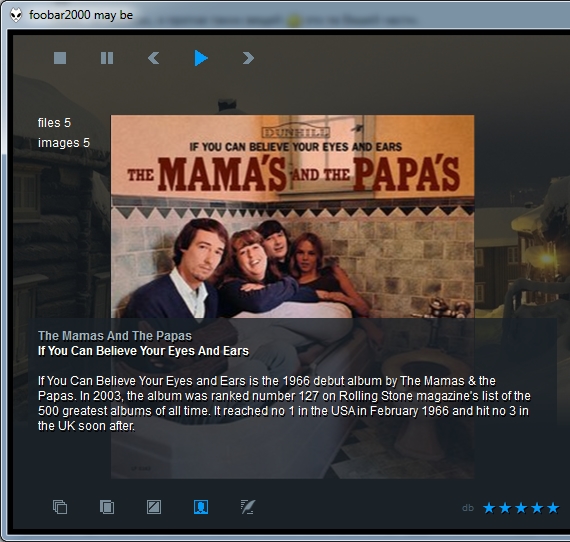Click the overlapping-squares icon in the bottom toolbar
Image resolution: width=570 pixels, height=542 pixels.
click(107, 507)
